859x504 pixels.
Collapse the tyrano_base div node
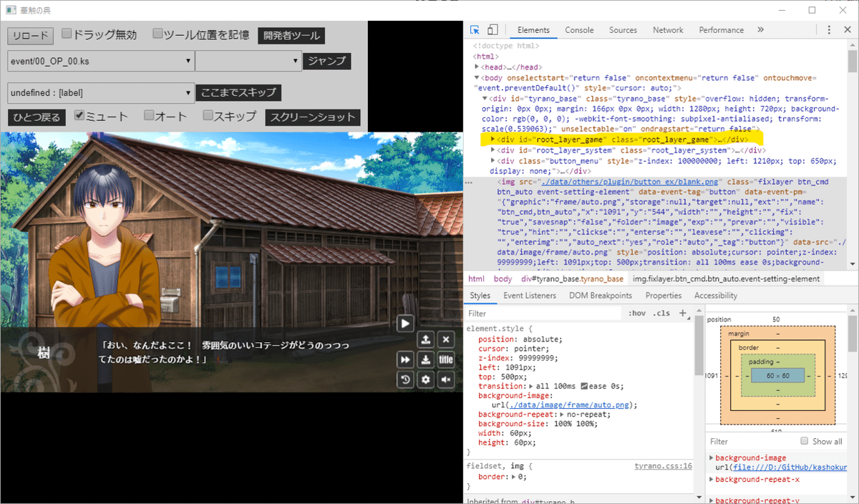[x=485, y=98]
